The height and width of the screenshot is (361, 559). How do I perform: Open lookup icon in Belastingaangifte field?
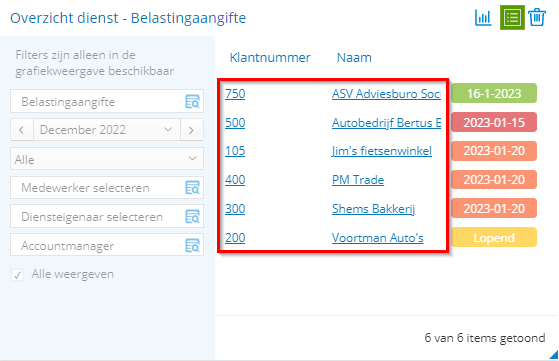click(193, 102)
